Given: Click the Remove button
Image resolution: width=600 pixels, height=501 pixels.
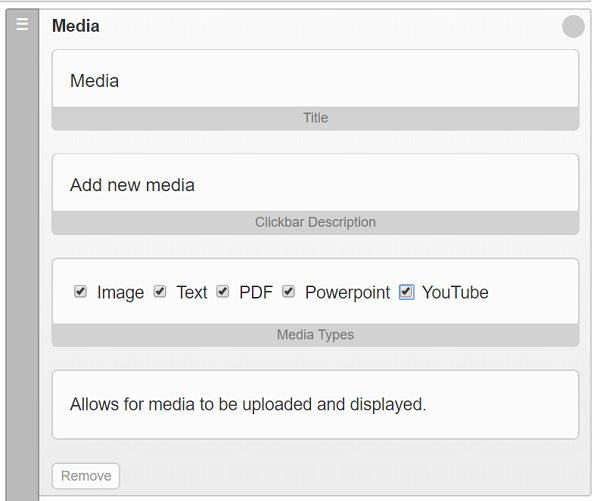Looking at the screenshot, I should point(86,476).
